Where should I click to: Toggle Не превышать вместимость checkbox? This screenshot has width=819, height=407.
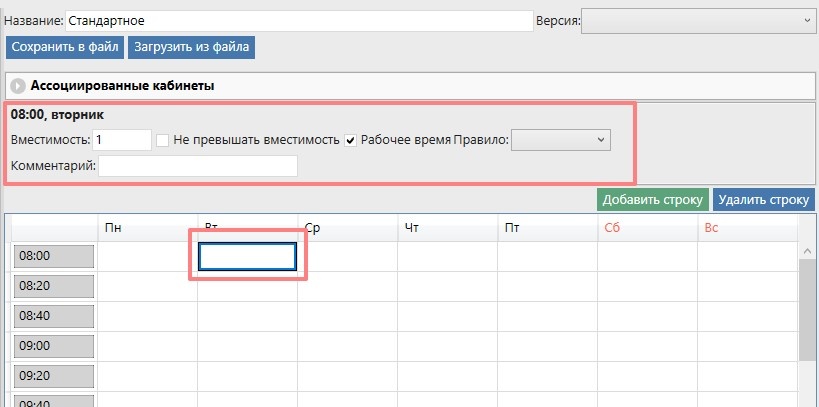(162, 140)
